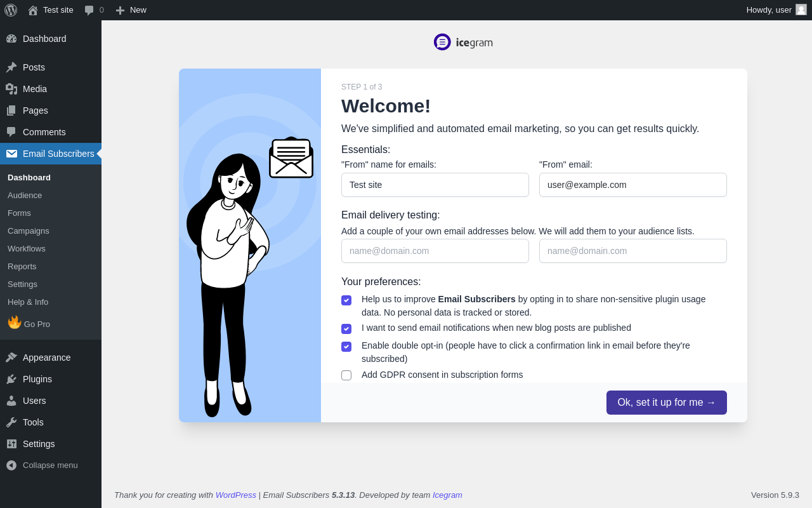Click the second test email address field
Viewport: 812px width, 508px height.
click(x=633, y=251)
